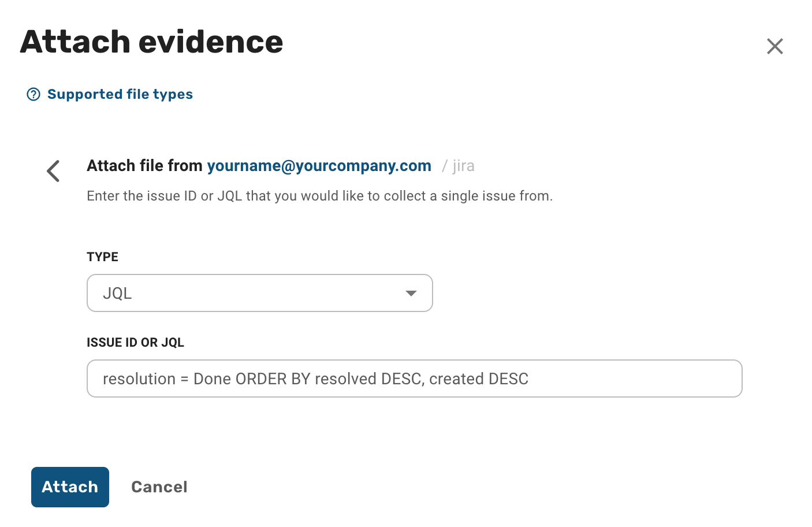Viewport: 812px width, 527px height.
Task: Go back using the left chevron arrow
Action: 53,171
